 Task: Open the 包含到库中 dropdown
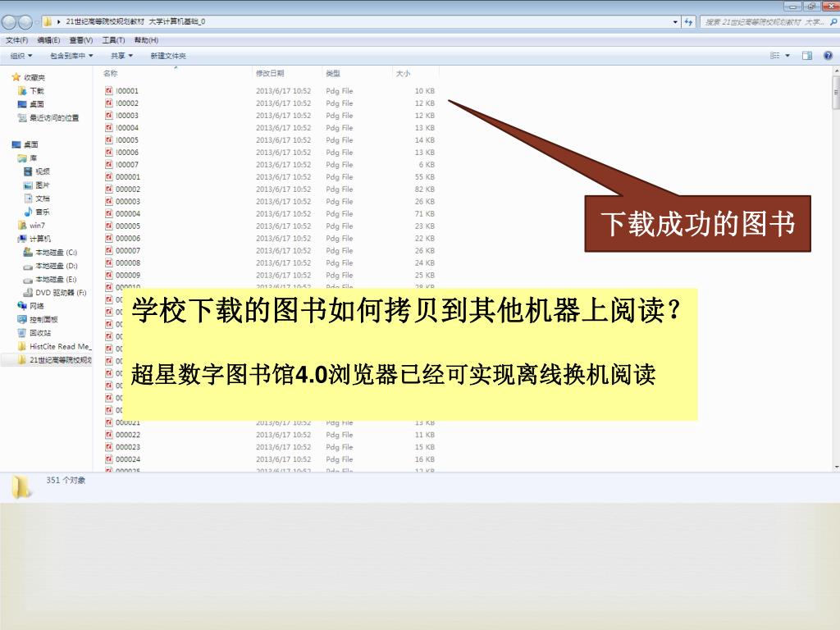71,56
